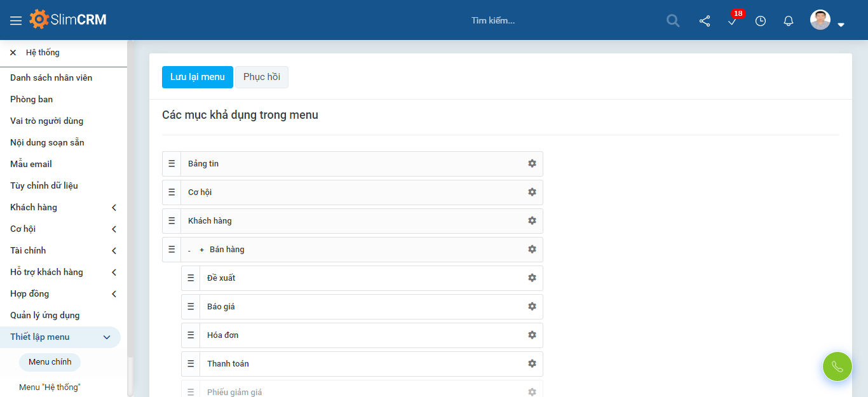Collapse the Thiết lập menu section
The width and height of the screenshot is (868, 397).
pyautogui.click(x=107, y=337)
